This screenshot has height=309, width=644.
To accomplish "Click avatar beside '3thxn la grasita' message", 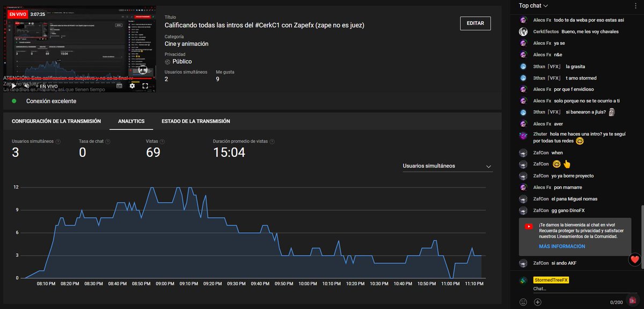I will (523, 67).
